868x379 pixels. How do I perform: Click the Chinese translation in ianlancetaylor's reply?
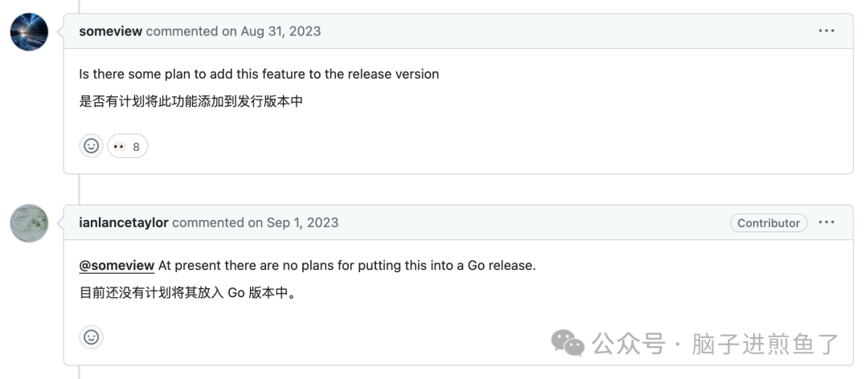point(188,293)
